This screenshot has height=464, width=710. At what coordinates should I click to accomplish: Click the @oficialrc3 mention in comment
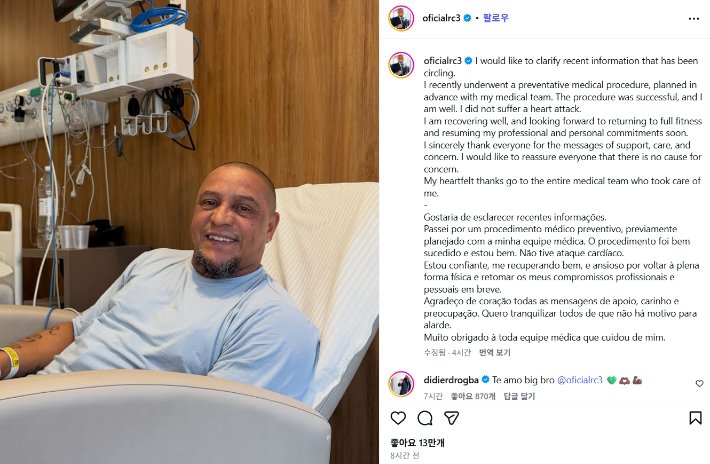(x=580, y=380)
